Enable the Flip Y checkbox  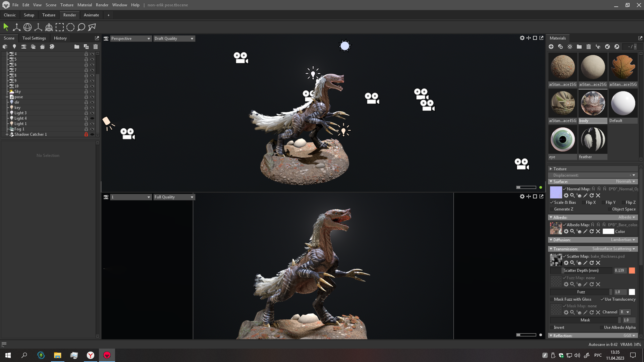click(603, 202)
